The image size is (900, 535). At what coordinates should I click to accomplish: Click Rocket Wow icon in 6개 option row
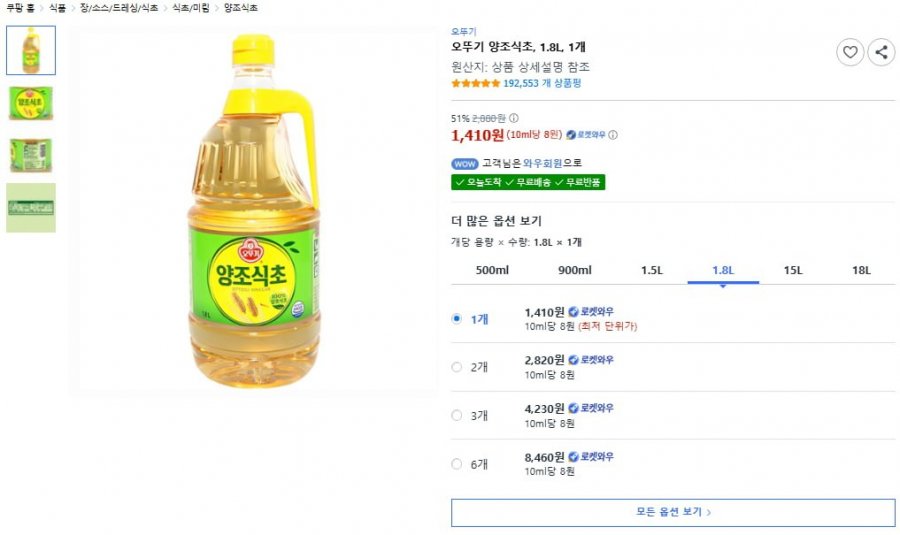[x=573, y=457]
